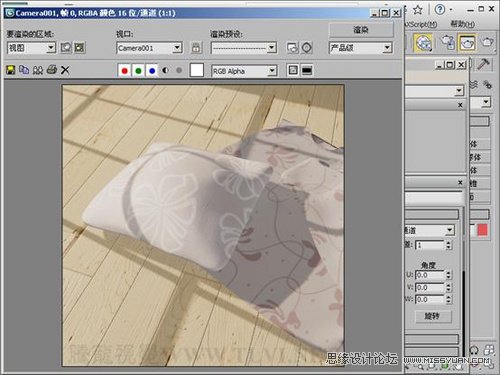The width and height of the screenshot is (500, 375).
Task: Toggle the monochrome display button
Action: tap(179, 70)
